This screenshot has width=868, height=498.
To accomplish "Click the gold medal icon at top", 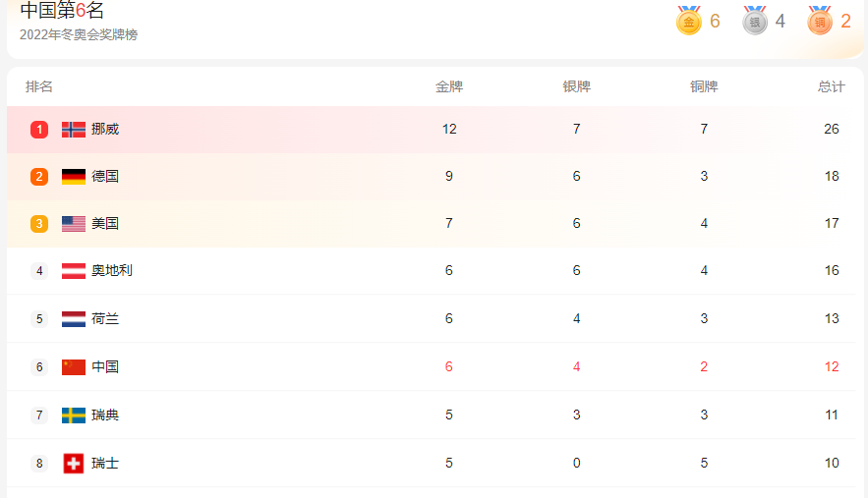I will pyautogui.click(x=689, y=21).
